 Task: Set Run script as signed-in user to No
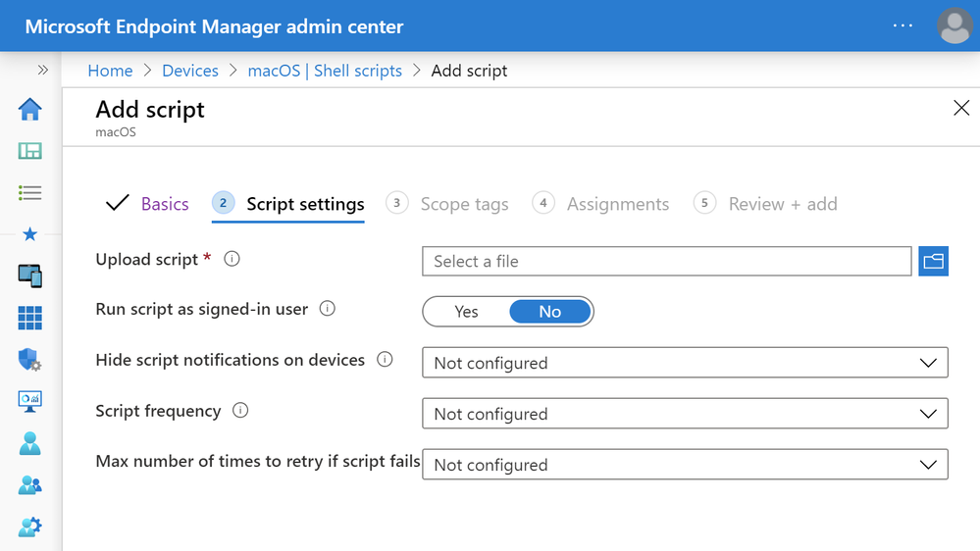click(x=550, y=312)
